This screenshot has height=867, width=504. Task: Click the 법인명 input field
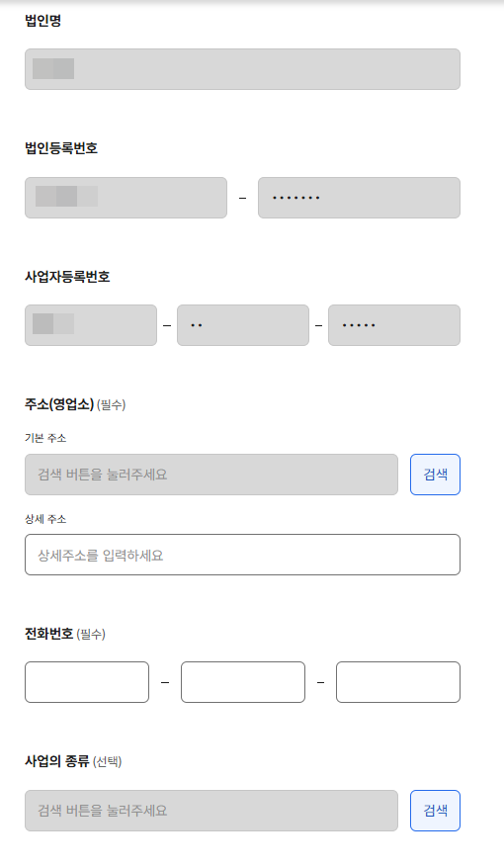point(242,69)
